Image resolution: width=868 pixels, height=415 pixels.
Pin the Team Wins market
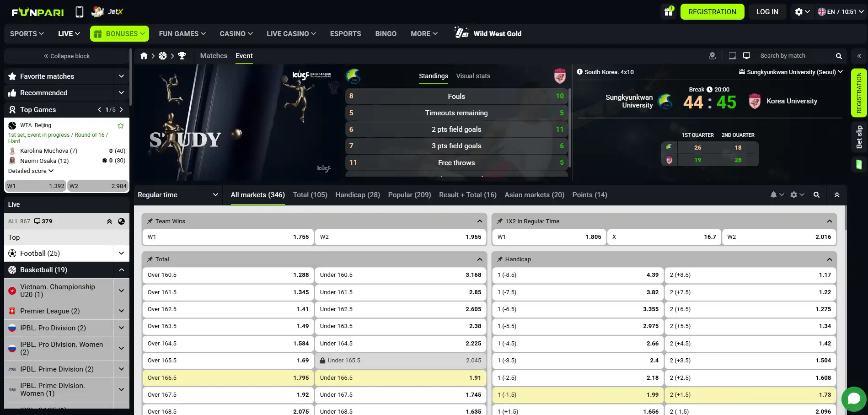point(150,221)
